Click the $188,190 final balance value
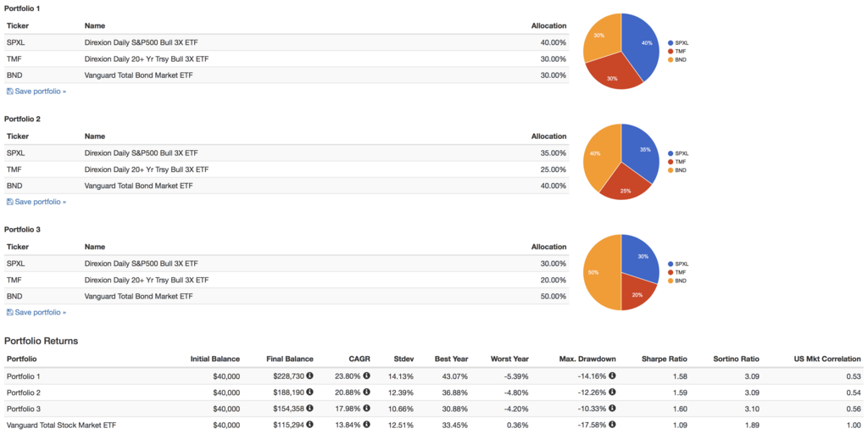The height and width of the screenshot is (434, 868). [288, 392]
